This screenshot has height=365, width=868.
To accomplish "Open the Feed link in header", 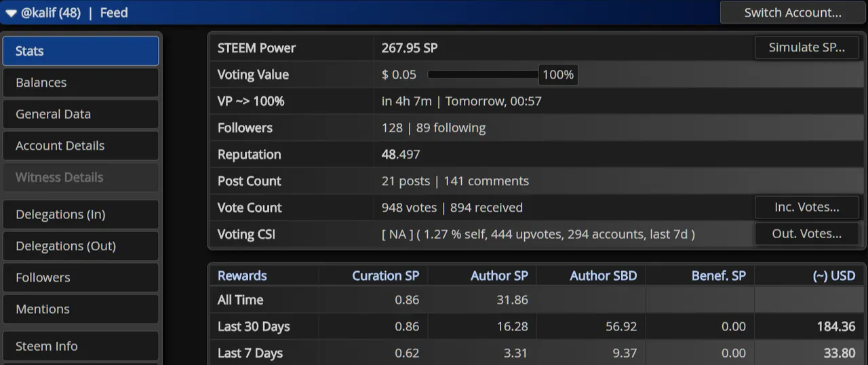I will click(114, 12).
